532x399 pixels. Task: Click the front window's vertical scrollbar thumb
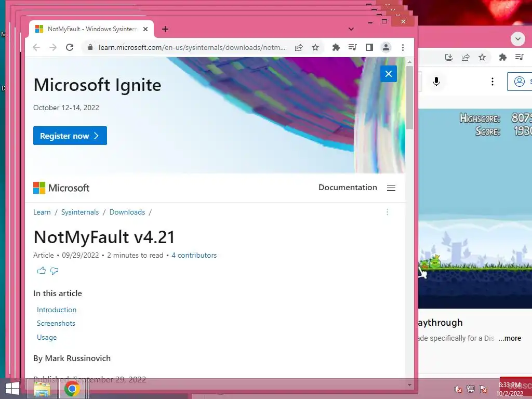(409, 97)
